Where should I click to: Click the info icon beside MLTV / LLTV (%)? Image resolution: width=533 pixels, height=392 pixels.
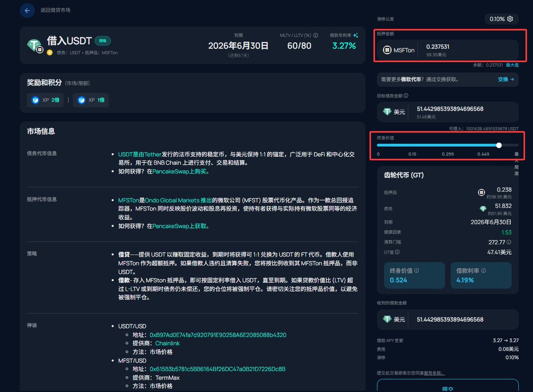[x=316, y=36]
